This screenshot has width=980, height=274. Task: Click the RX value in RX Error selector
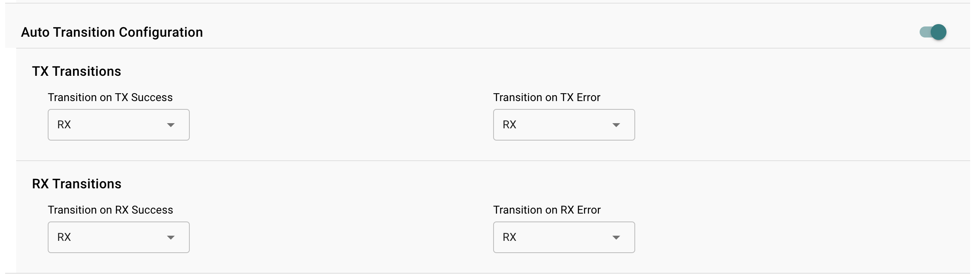click(509, 237)
